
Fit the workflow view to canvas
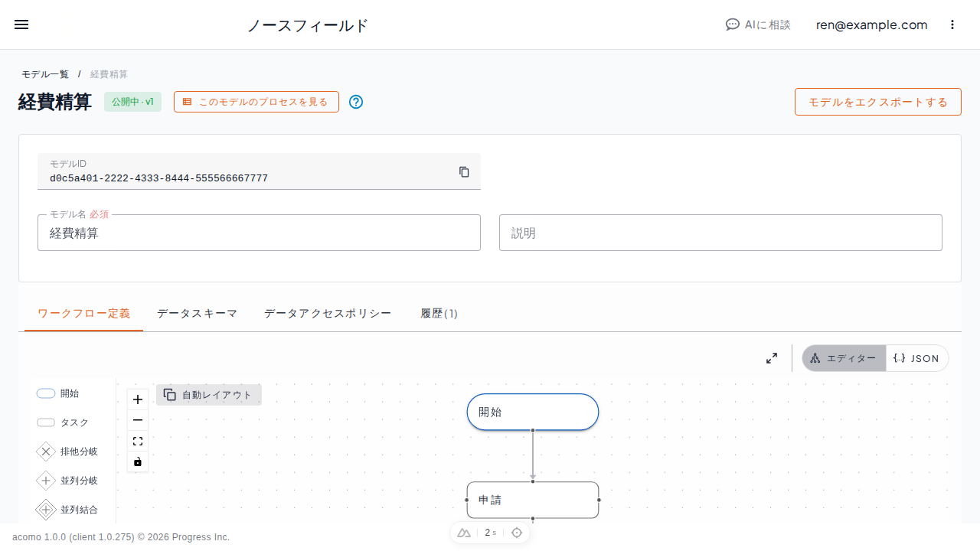point(138,441)
